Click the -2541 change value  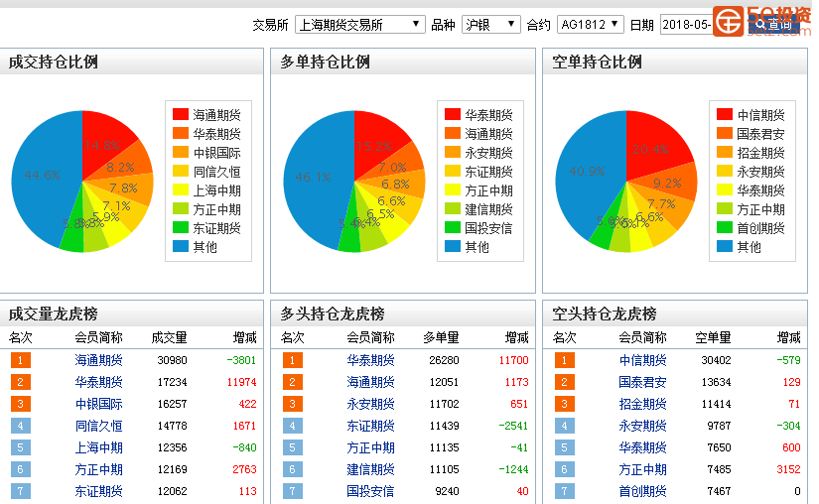pos(513,426)
